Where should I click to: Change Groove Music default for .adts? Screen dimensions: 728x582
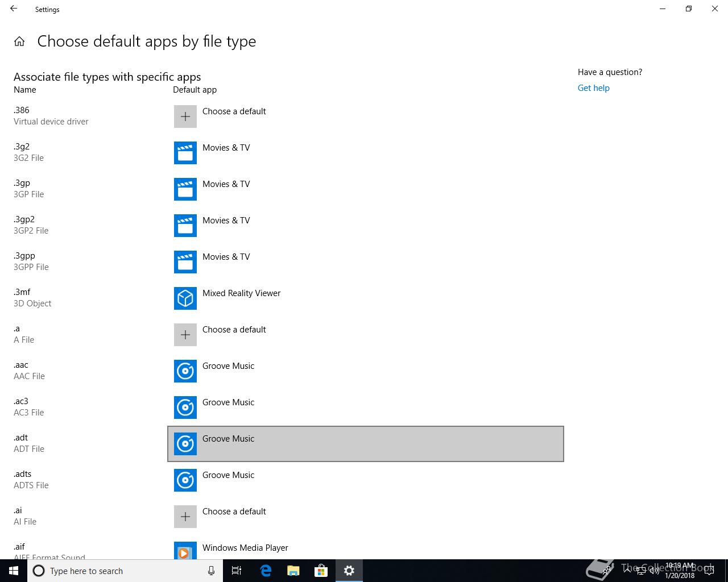click(x=366, y=480)
